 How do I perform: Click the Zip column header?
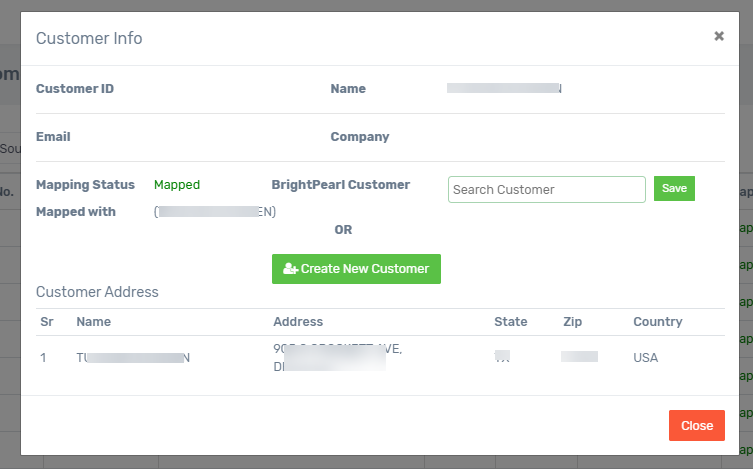point(572,322)
